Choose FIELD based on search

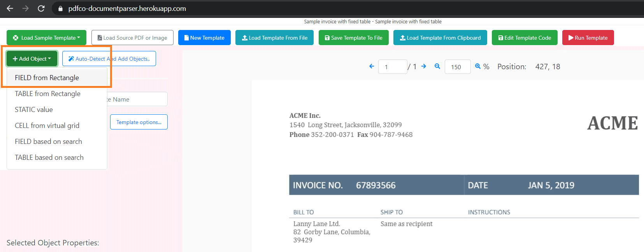(48, 142)
